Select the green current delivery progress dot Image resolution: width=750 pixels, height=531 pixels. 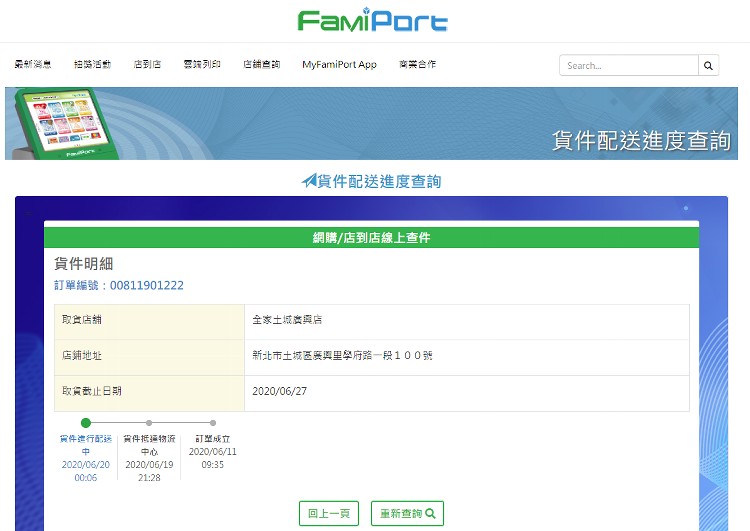point(86,423)
